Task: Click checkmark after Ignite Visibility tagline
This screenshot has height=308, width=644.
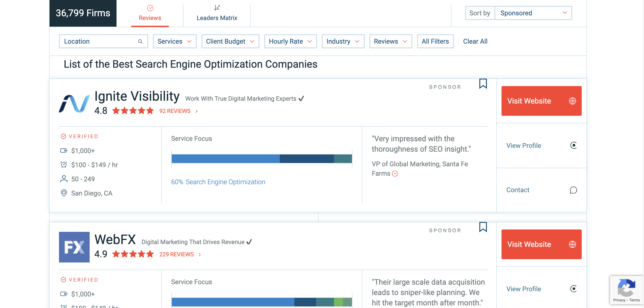Action: tap(301, 99)
